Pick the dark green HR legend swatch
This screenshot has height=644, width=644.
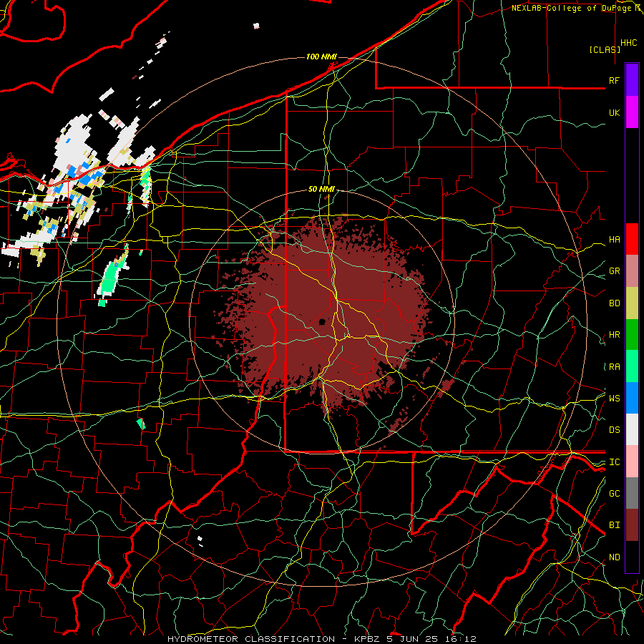pyautogui.click(x=632, y=335)
